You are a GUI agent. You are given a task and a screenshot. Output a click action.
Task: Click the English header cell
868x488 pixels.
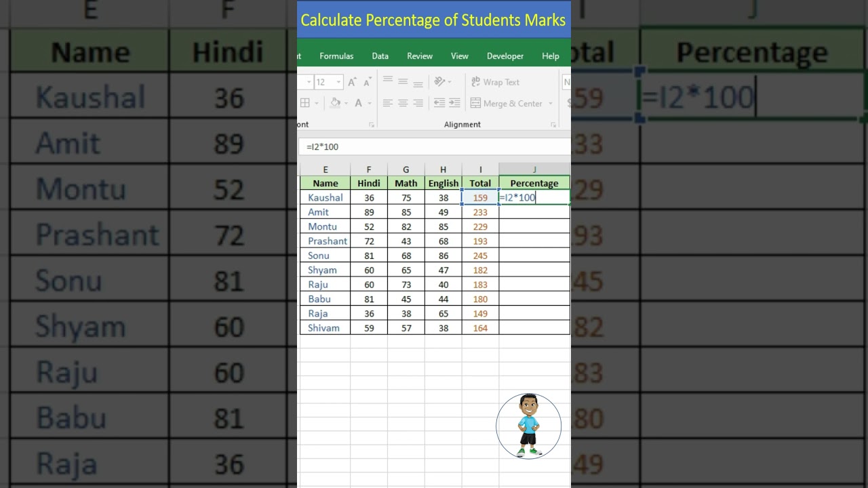(x=443, y=183)
